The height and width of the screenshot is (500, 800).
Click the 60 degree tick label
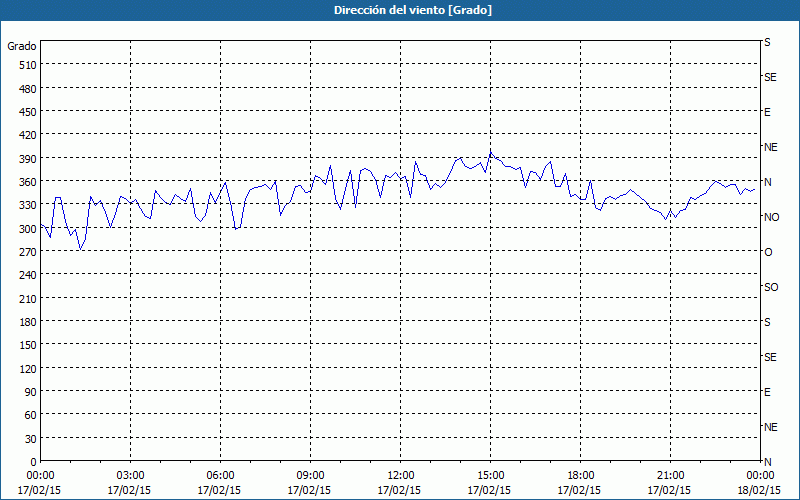31,415
